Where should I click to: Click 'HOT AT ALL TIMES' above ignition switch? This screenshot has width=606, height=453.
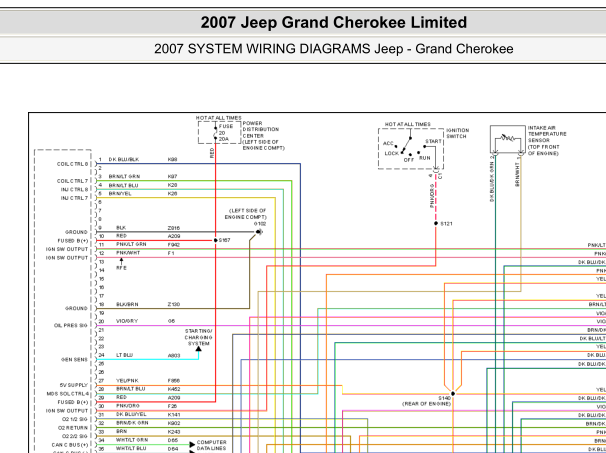pyautogui.click(x=407, y=124)
